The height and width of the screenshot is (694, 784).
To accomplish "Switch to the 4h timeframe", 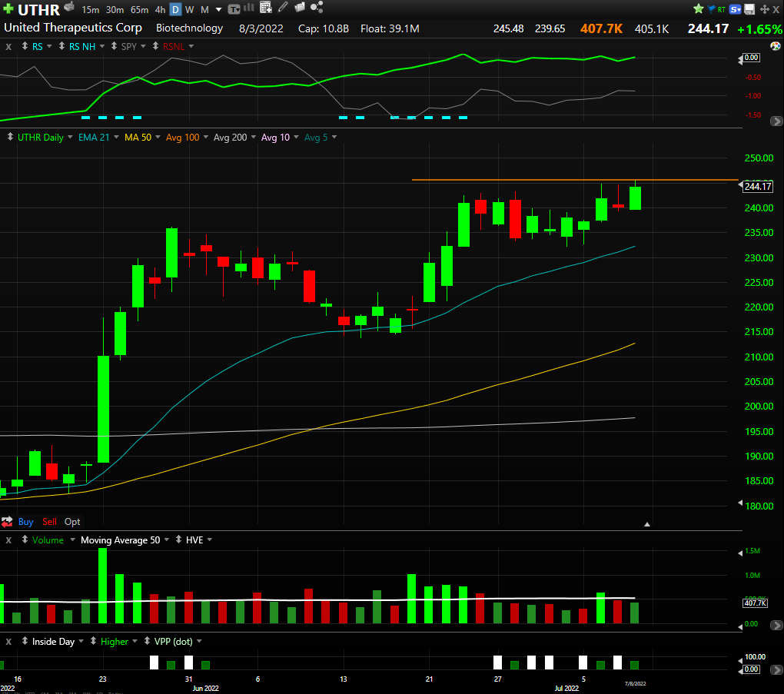I will point(160,9).
